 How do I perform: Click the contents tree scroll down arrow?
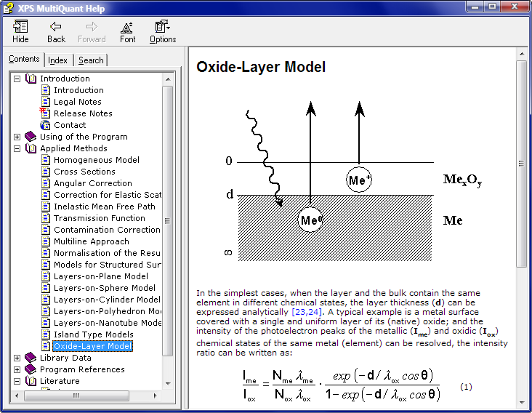168,383
